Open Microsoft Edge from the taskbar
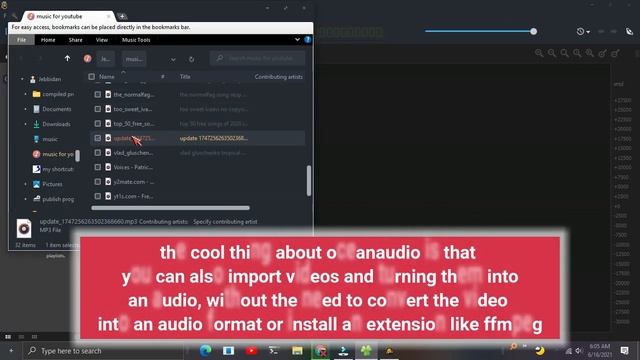The height and width of the screenshot is (360, 640). pyautogui.click(x=205, y=350)
